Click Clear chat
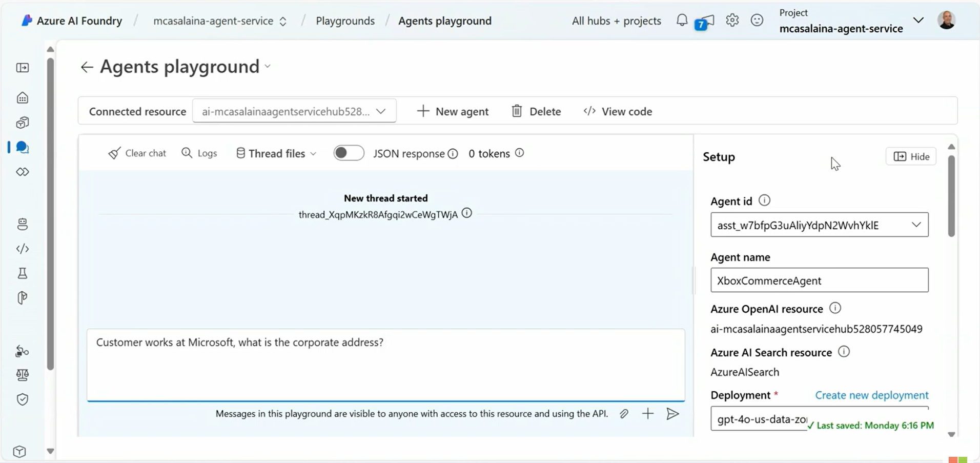This screenshot has height=463, width=980. [137, 153]
